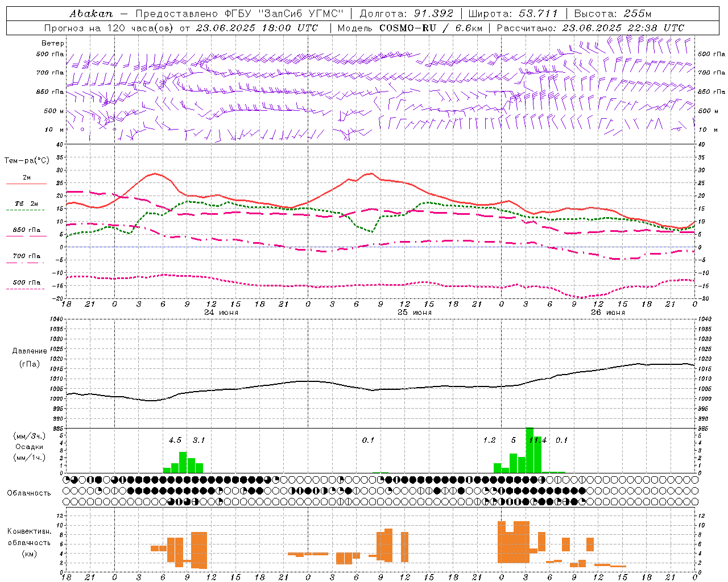Click the "24 июня" date label
The height and width of the screenshot is (582, 728).
221,313
